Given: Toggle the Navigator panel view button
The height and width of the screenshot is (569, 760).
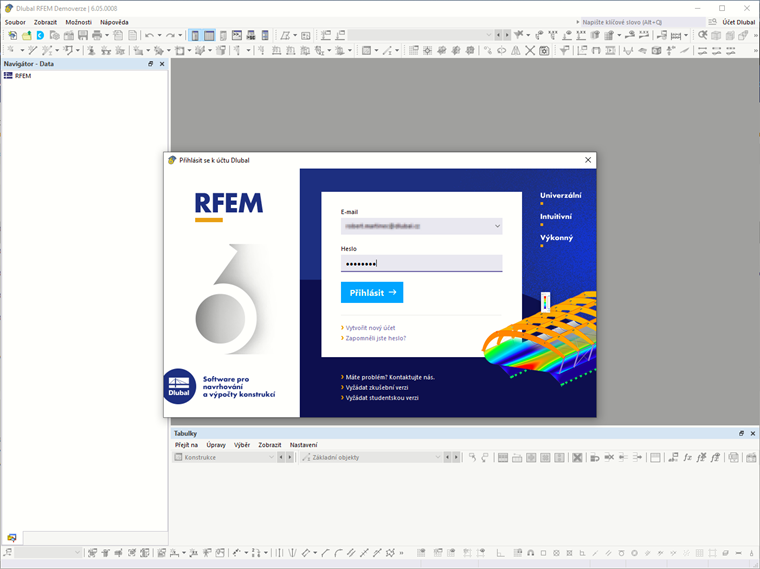Looking at the screenshot, I should coord(195,35).
